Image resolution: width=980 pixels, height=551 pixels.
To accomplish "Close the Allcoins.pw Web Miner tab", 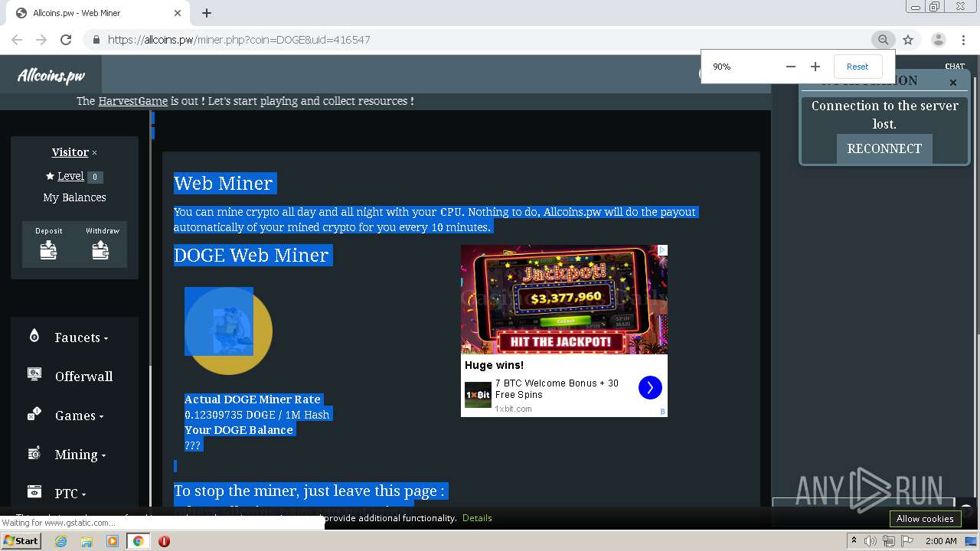I will point(178,13).
